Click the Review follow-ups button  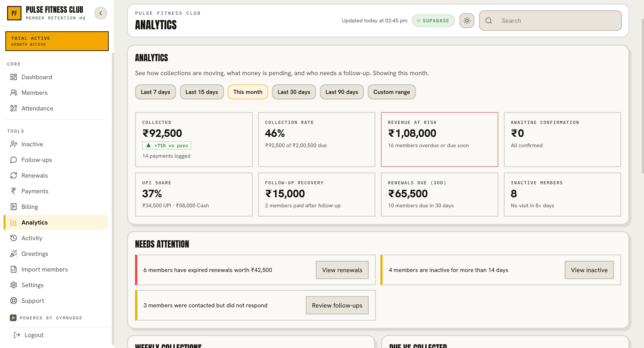337,305
